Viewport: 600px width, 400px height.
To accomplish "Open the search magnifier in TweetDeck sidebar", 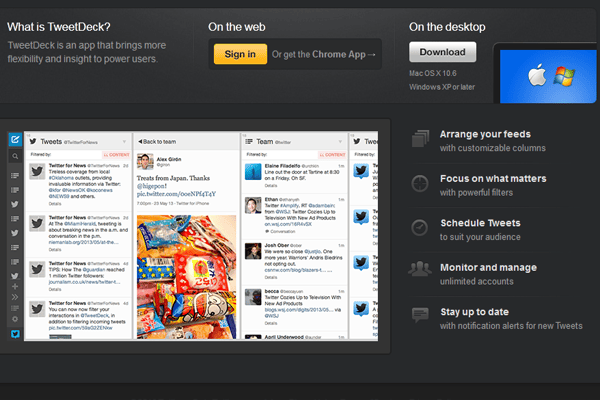I will tap(15, 156).
